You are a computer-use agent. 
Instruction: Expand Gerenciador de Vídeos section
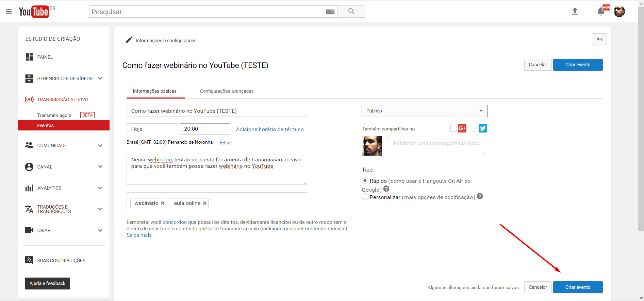tap(100, 78)
